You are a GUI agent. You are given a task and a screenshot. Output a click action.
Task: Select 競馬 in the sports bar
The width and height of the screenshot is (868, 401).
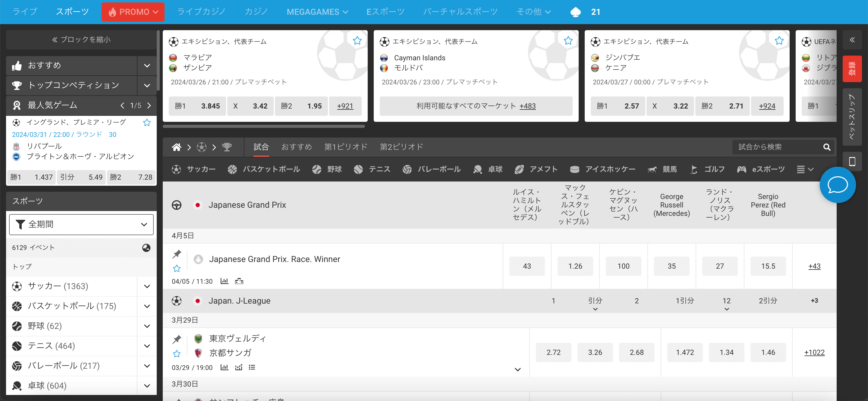(x=662, y=169)
